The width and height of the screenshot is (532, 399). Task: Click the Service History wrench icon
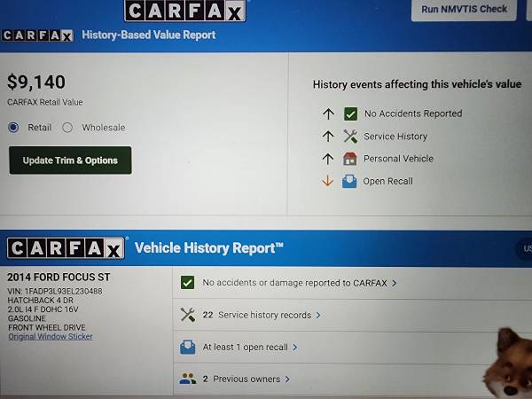pos(350,137)
